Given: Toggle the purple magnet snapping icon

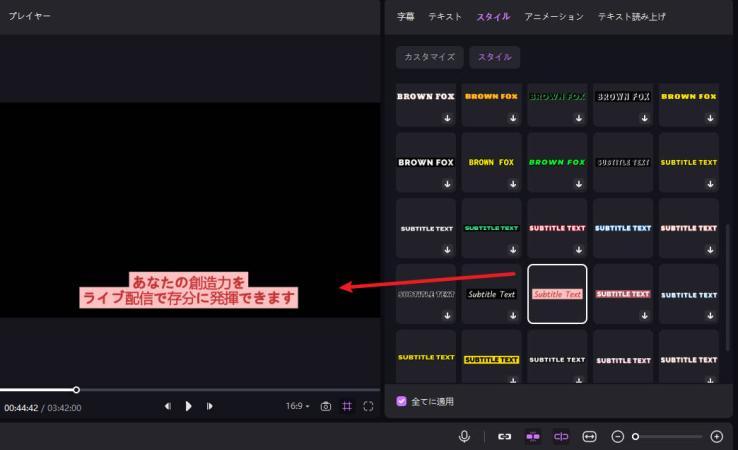Looking at the screenshot, I should click(x=533, y=437).
